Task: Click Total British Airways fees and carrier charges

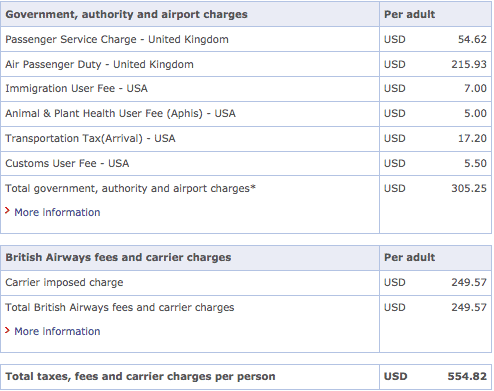Action: 120,308
